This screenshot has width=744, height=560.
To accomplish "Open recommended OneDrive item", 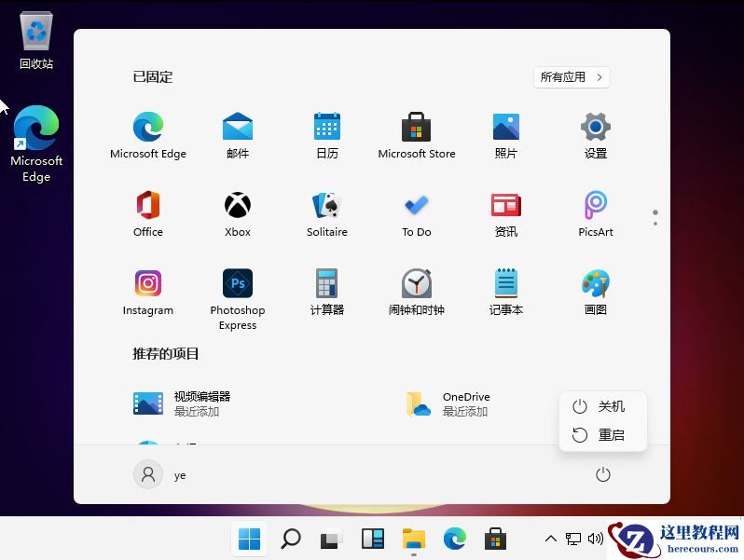I will [448, 403].
